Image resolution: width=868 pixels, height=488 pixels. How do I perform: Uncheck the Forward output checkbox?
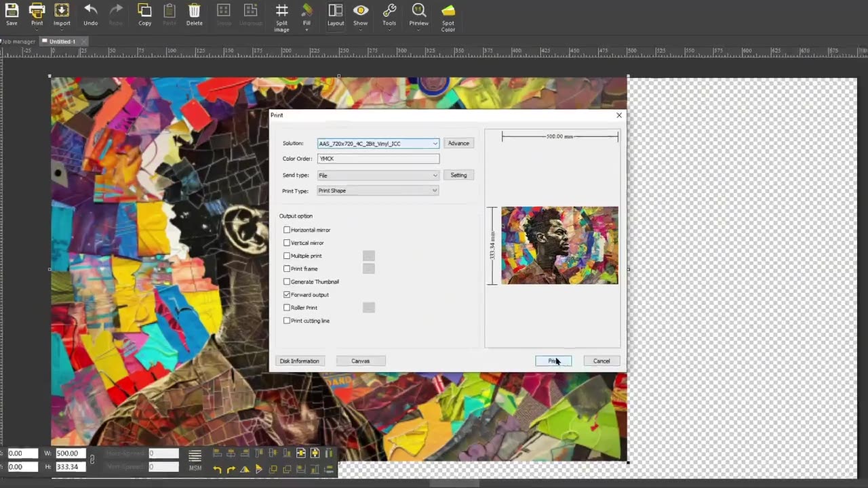287,295
